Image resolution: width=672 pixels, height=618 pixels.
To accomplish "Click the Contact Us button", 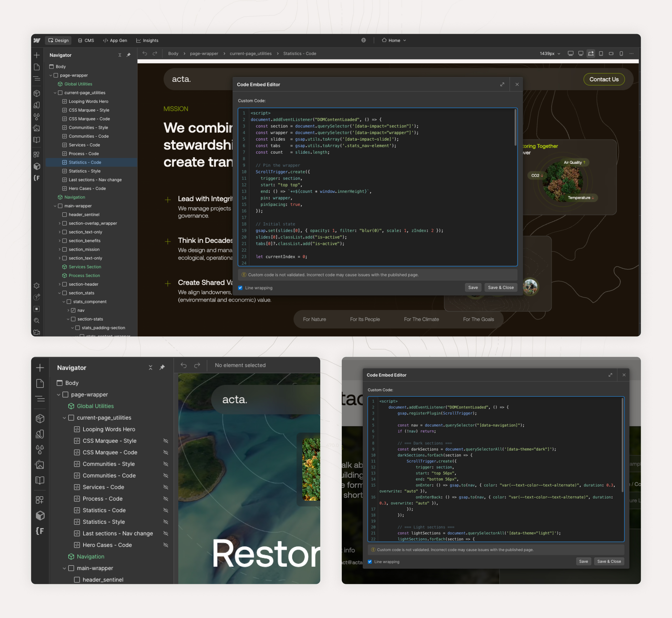I will click(604, 79).
